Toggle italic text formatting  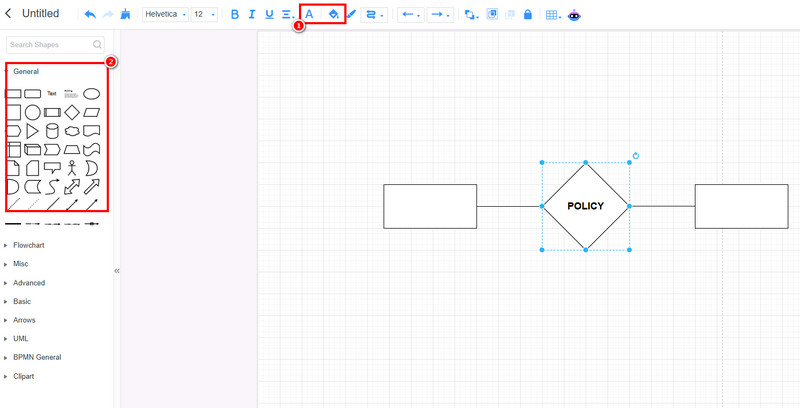click(x=252, y=14)
